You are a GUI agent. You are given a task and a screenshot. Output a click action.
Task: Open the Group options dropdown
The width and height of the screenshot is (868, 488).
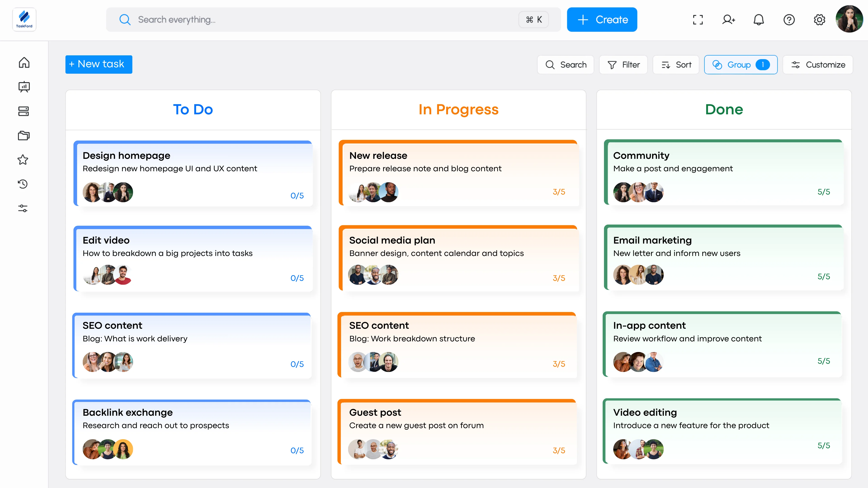pos(740,65)
